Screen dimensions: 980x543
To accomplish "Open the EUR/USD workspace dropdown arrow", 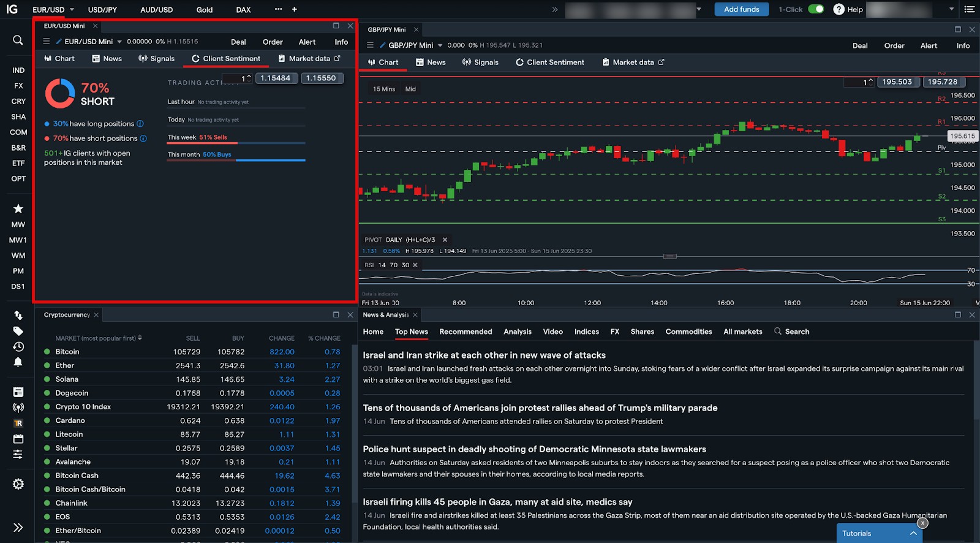I will (x=72, y=9).
